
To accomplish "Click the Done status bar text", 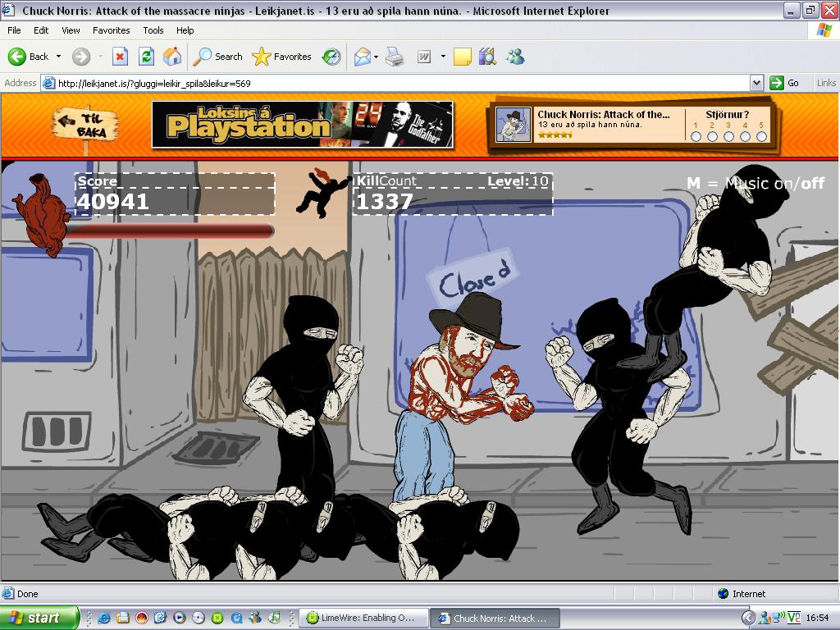I will coord(27,594).
